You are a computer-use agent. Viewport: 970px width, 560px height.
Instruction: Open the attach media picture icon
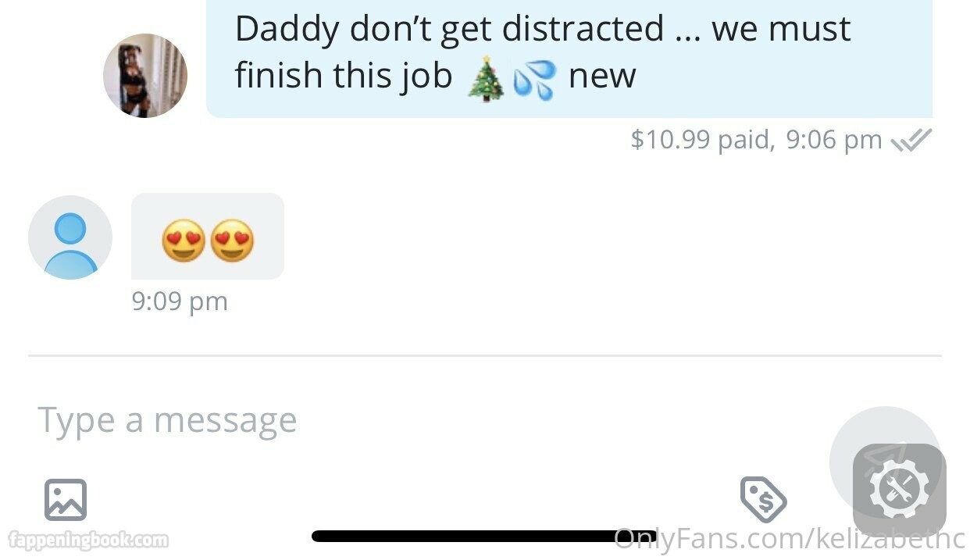pos(66,500)
